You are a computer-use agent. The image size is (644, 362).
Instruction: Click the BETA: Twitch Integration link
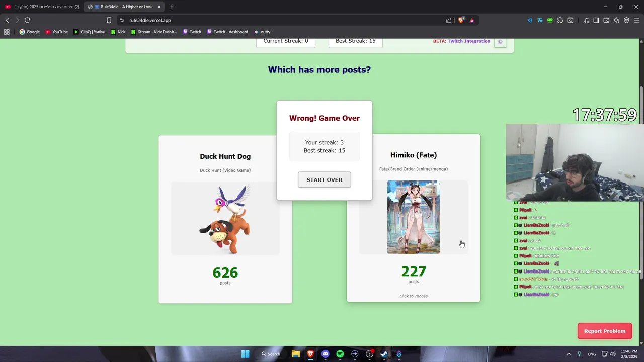[x=461, y=41]
